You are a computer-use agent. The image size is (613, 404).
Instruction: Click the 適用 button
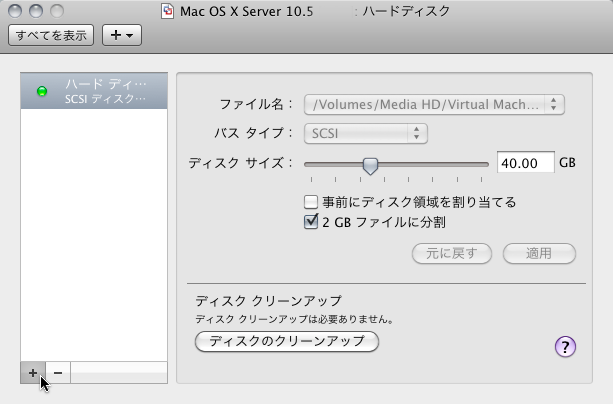[x=539, y=253]
